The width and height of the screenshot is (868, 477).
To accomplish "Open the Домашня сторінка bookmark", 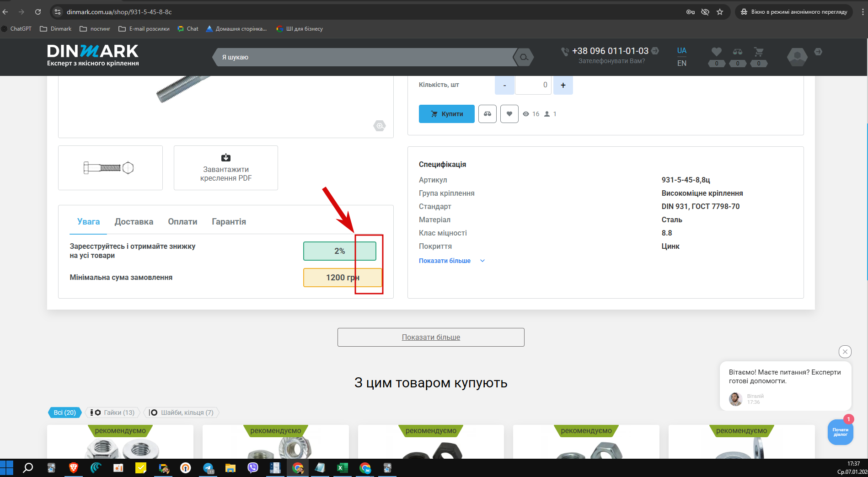I will 236,29.
